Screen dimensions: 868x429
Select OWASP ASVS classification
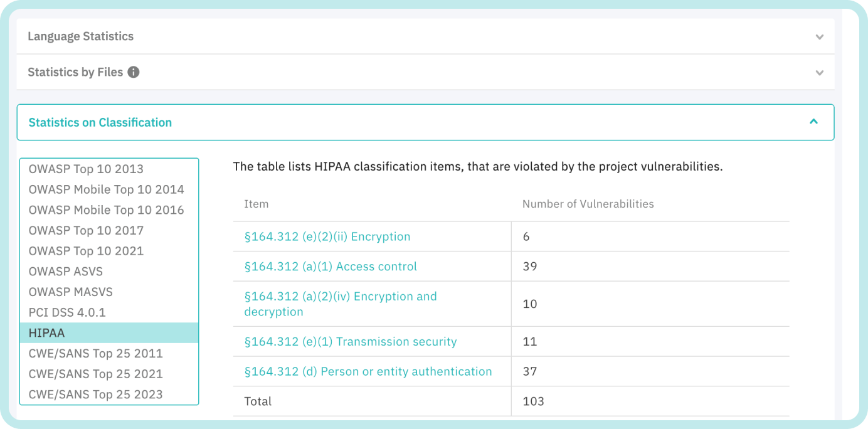(109, 272)
